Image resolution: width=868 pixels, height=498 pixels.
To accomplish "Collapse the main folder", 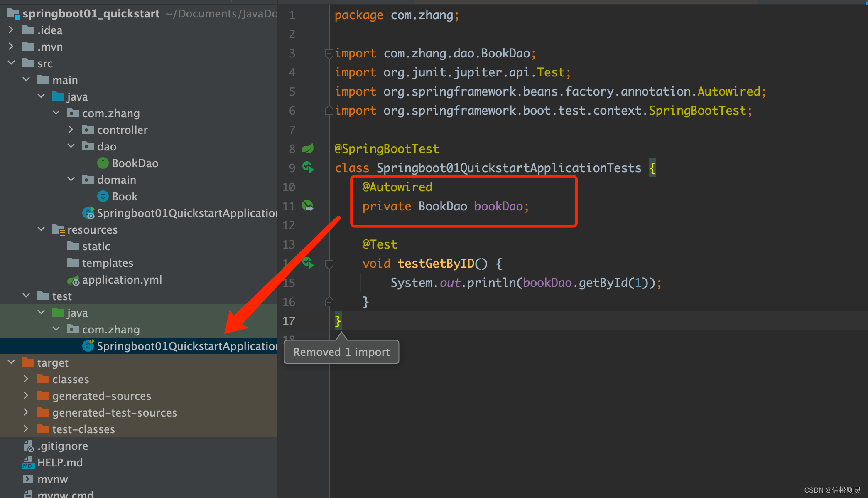I will (x=26, y=79).
